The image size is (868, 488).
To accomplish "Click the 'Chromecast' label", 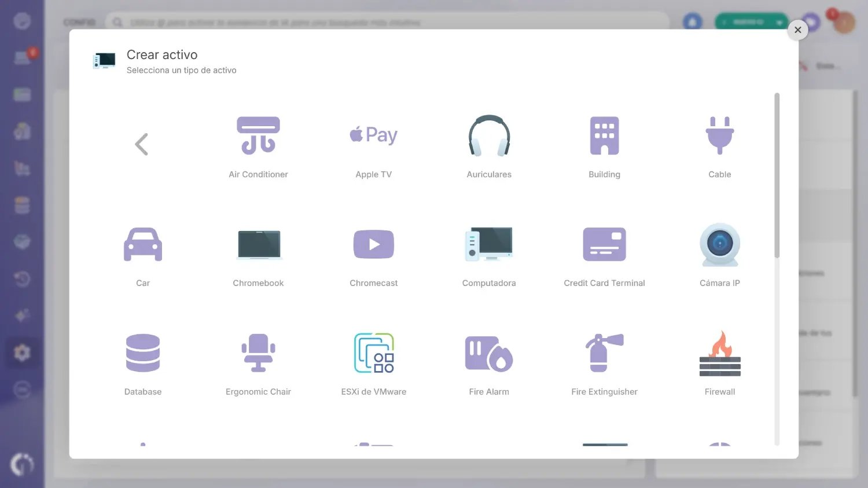I will coord(374,283).
